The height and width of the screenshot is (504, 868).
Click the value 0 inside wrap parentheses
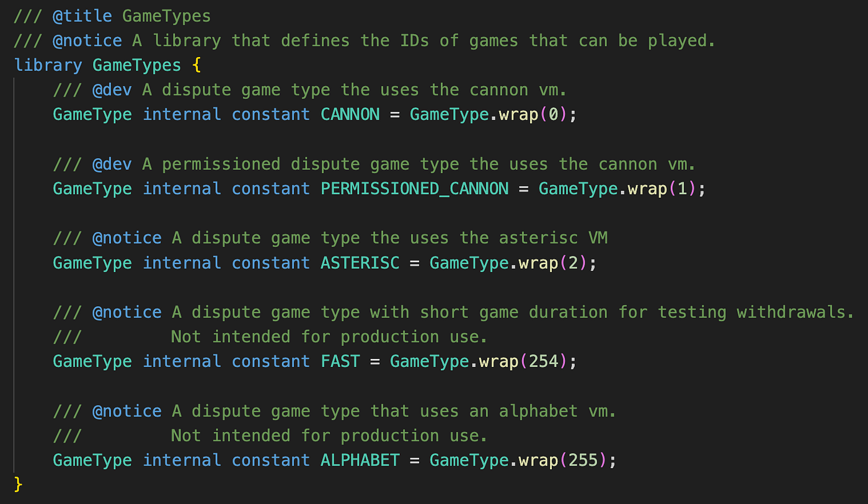pyautogui.click(x=554, y=115)
